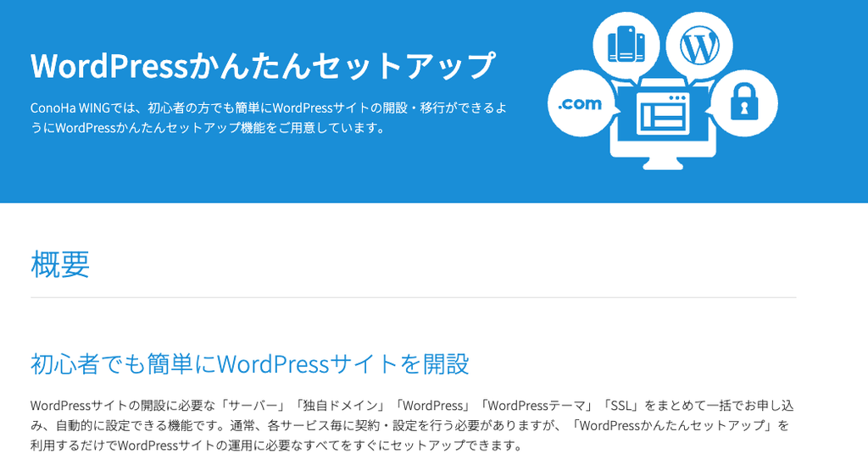Image resolution: width=868 pixels, height=476 pixels.
Task: Click the mobile devices bubble icon
Action: point(626,46)
